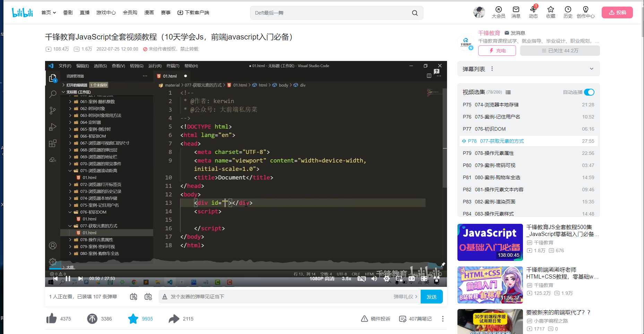
Task: Expand the 首页 dropdown menu
Action: pyautogui.click(x=49, y=12)
